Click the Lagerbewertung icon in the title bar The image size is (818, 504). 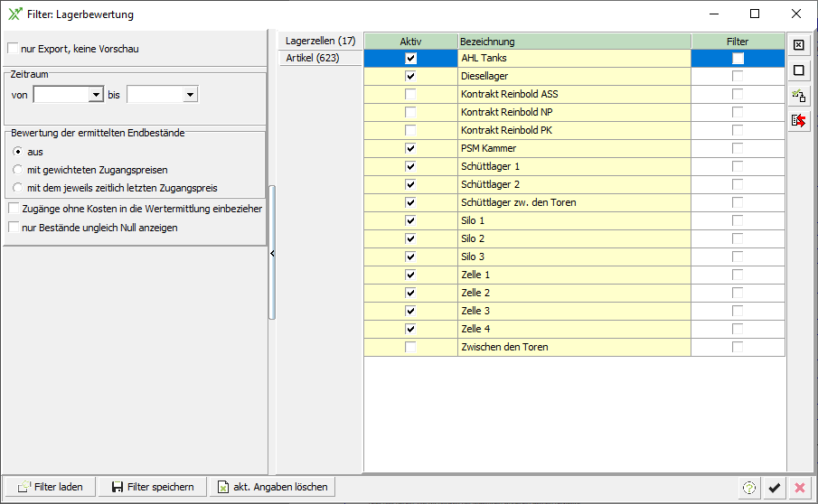pos(14,14)
